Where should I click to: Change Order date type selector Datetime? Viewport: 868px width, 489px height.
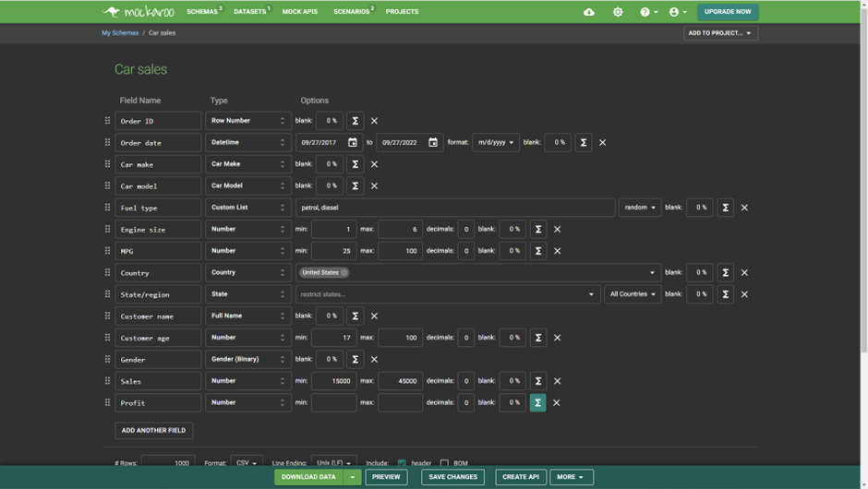tap(248, 142)
